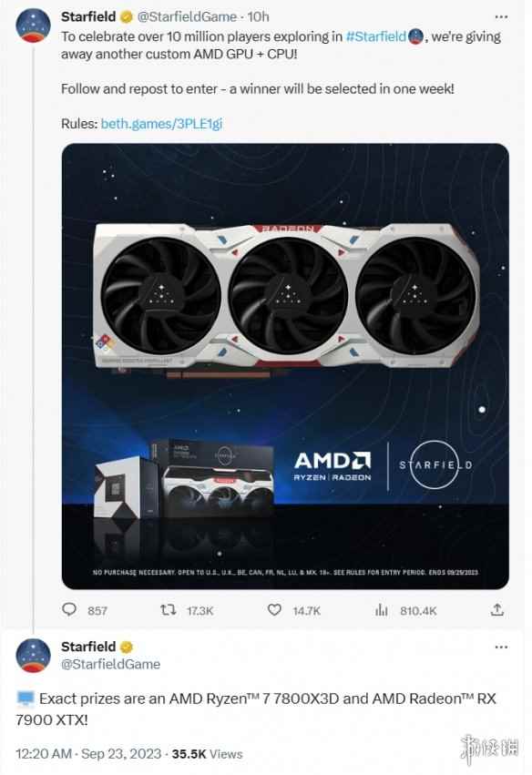This screenshot has height=775, width=532.
Task: Click verified badge on second Starfield tweet
Action: pos(126,647)
